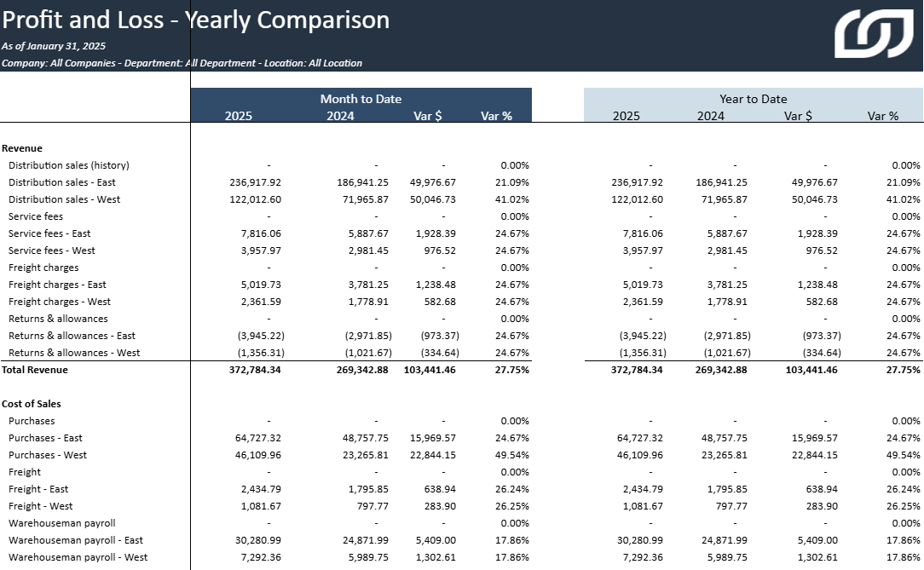The width and height of the screenshot is (924, 570).
Task: Click the Returns & allowances - West row label
Action: click(74, 353)
